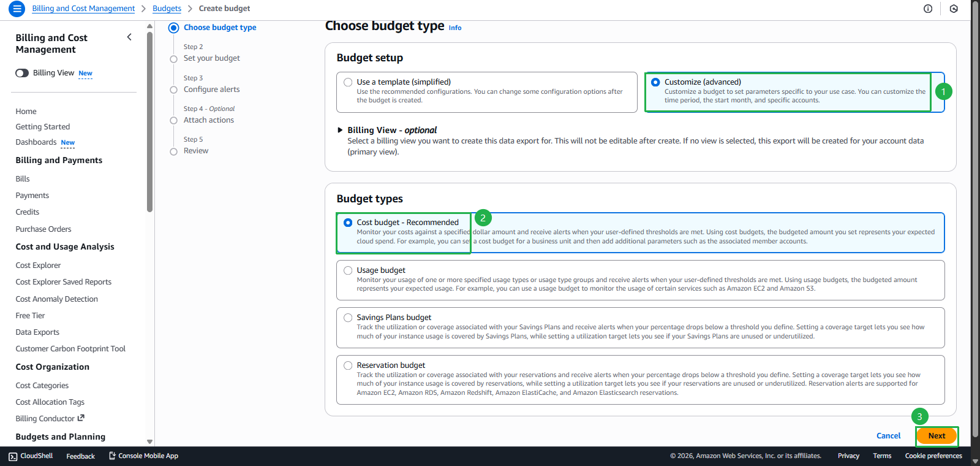
Task: Select Use a template (simplified) radio
Action: pos(348,82)
